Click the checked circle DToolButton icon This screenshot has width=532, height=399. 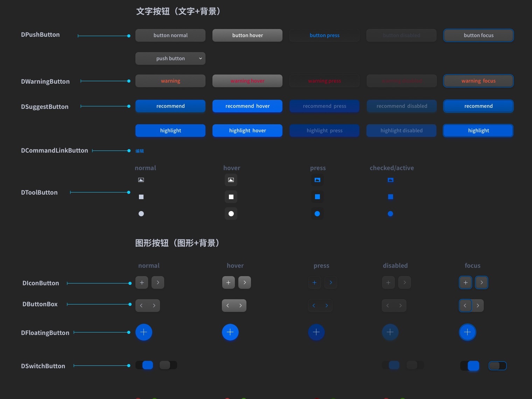391,213
